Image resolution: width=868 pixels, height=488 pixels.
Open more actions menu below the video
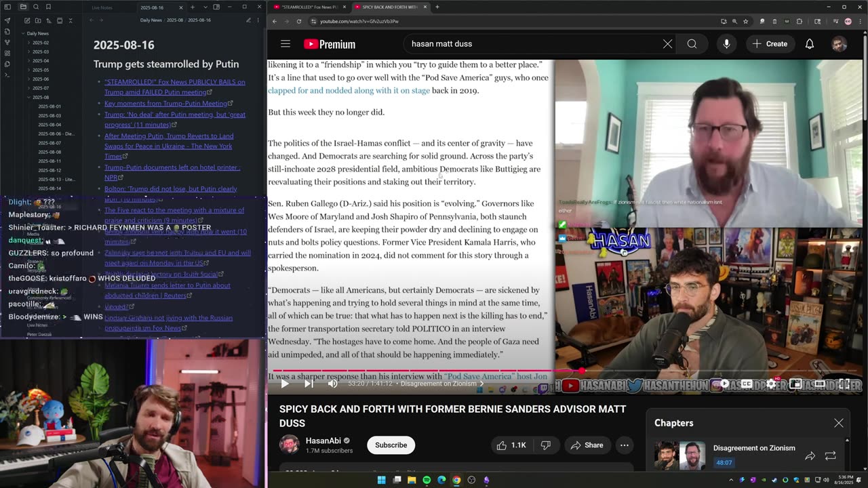click(624, 445)
